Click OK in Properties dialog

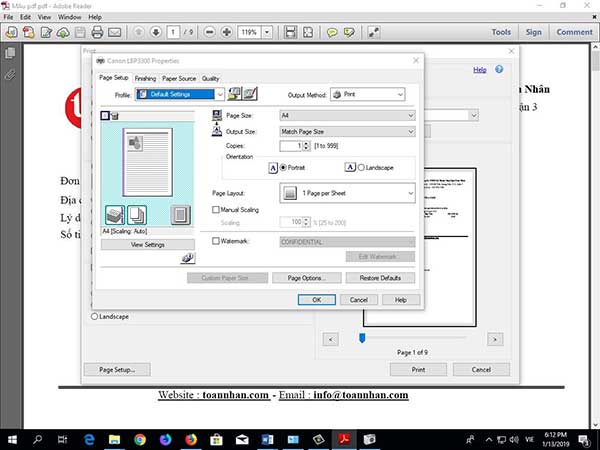[x=317, y=300]
